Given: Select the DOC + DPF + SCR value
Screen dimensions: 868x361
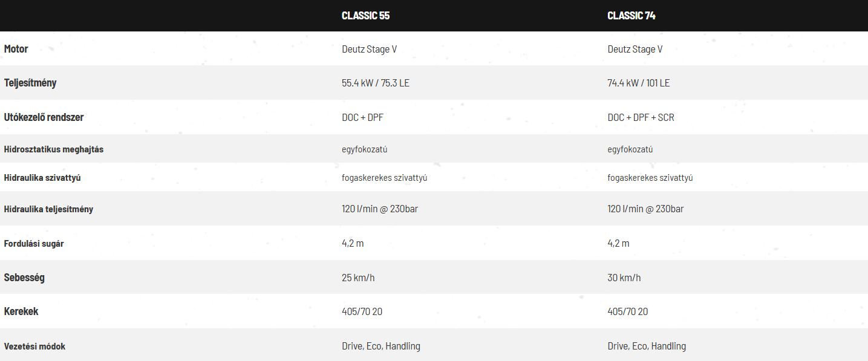Looking at the screenshot, I should coord(641,117).
